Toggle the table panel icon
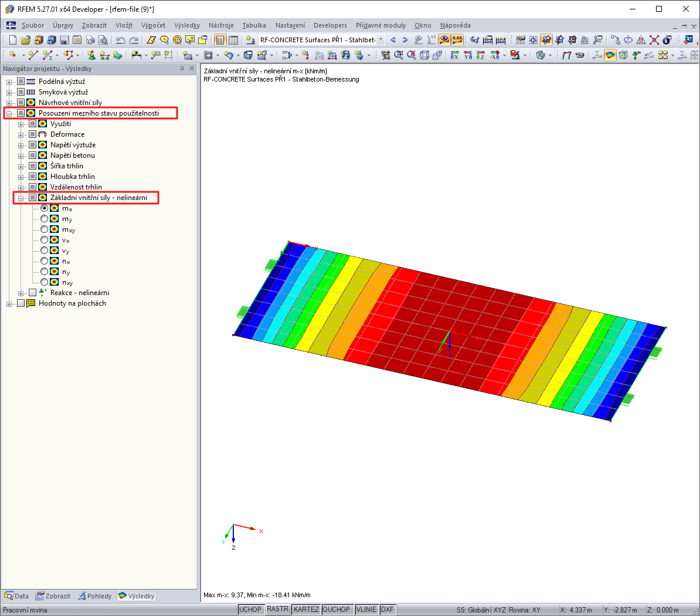Image resolution: width=700 pixels, height=616 pixels. 233,40
